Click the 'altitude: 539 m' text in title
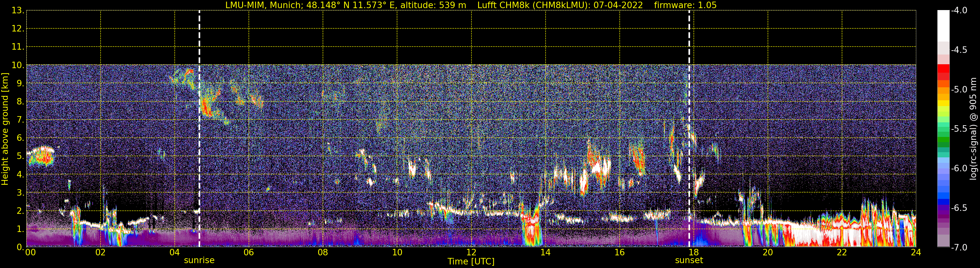 click(x=433, y=5)
